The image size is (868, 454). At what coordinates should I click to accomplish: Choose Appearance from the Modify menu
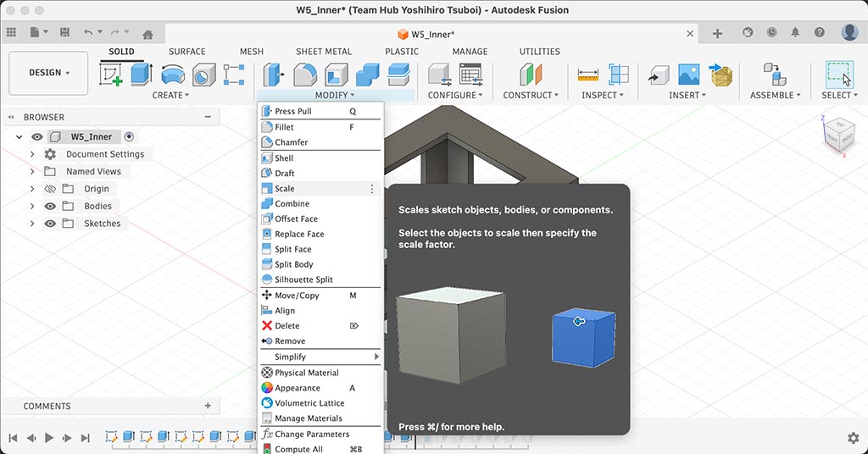pos(320,388)
